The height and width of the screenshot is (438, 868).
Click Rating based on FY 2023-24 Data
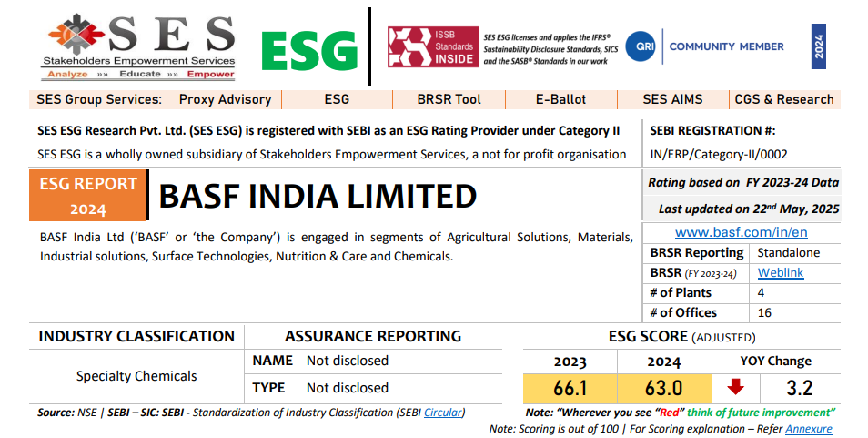coord(743,183)
